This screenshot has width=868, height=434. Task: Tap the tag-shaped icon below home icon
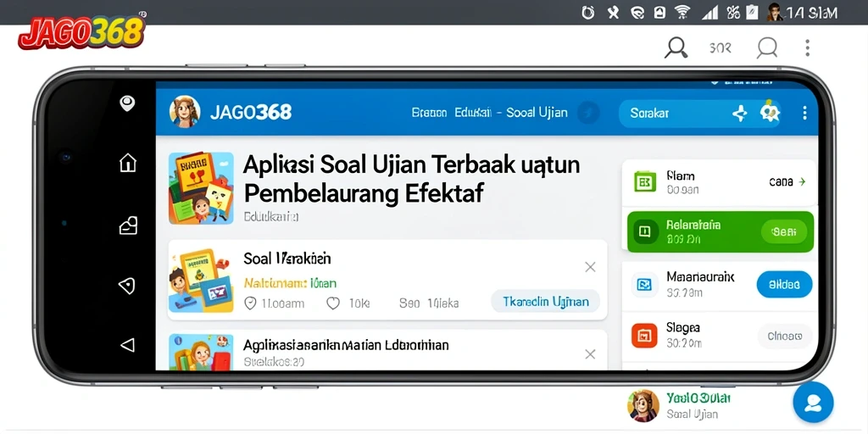coord(128,225)
